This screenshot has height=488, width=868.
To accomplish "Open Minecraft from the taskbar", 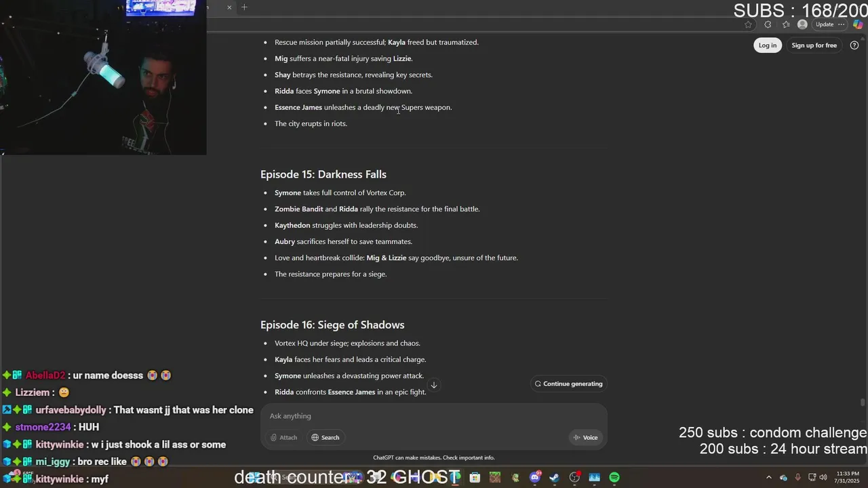I will pyautogui.click(x=495, y=478).
